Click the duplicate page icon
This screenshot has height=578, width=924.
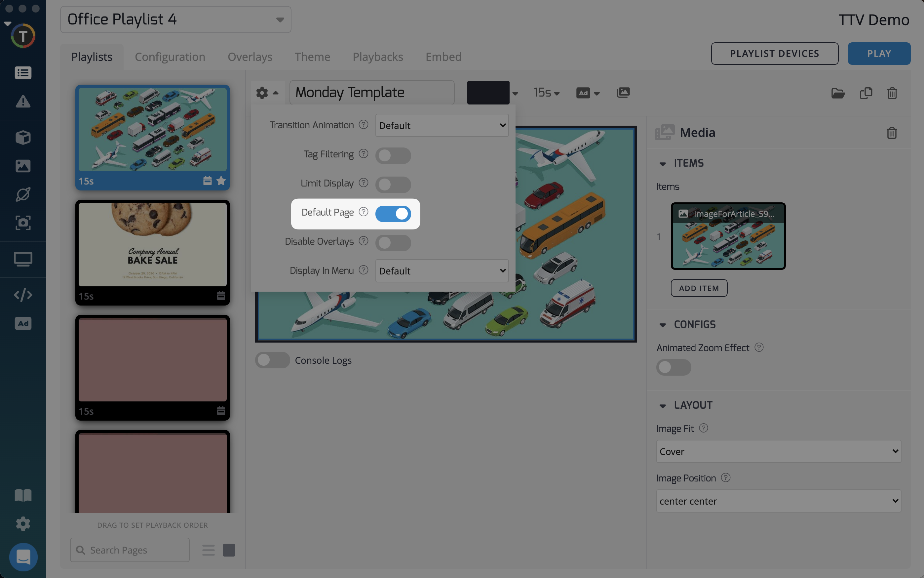pyautogui.click(x=866, y=93)
